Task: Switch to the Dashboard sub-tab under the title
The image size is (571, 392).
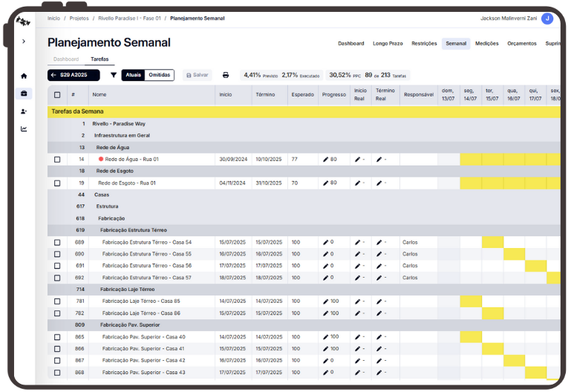Action: tap(66, 59)
